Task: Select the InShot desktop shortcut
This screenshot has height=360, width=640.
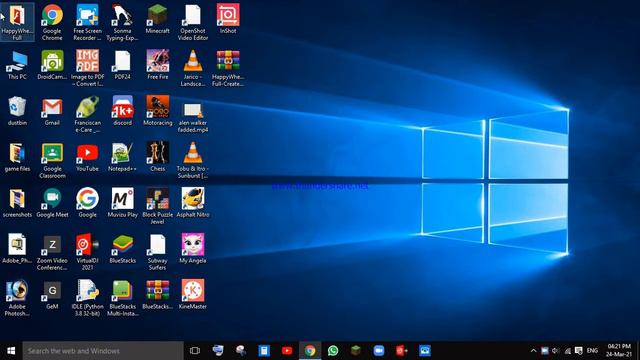Action: pos(228,19)
